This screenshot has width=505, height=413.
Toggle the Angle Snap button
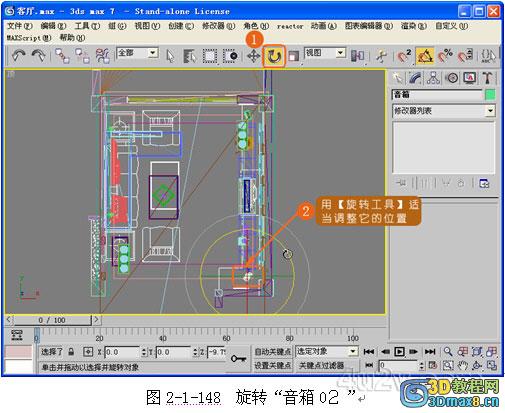(424, 56)
